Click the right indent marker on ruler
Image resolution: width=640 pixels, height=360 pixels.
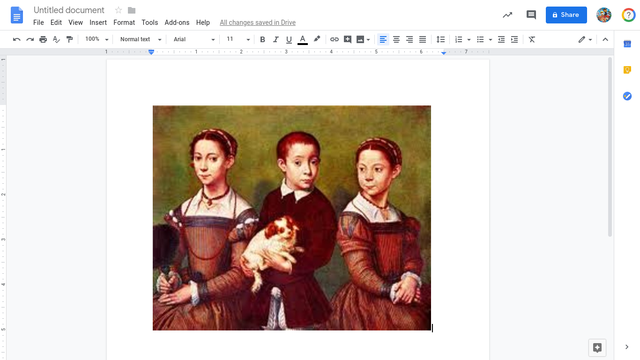coord(444,52)
